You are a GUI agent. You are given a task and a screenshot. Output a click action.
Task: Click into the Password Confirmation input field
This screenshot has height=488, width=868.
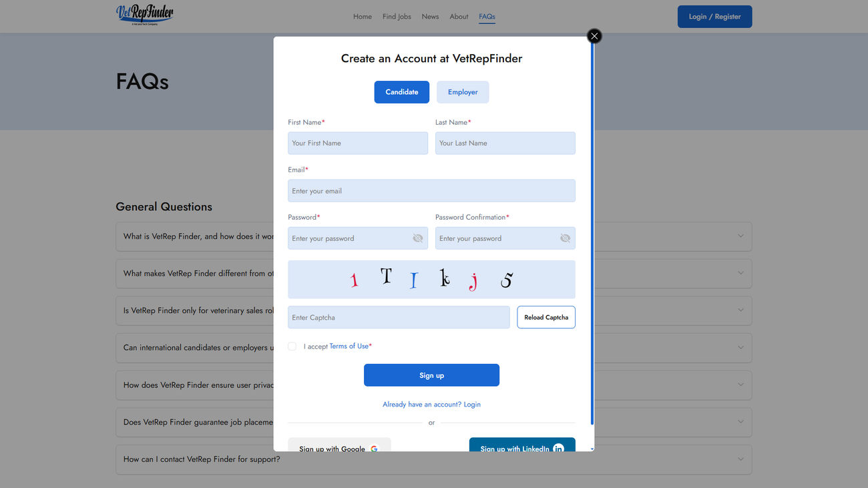coord(505,238)
